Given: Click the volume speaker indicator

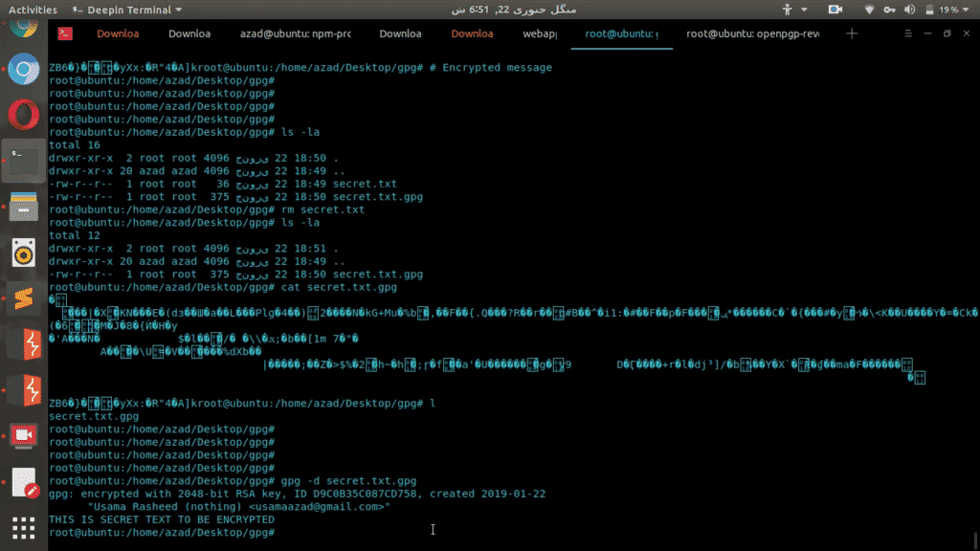Looking at the screenshot, I should [909, 10].
